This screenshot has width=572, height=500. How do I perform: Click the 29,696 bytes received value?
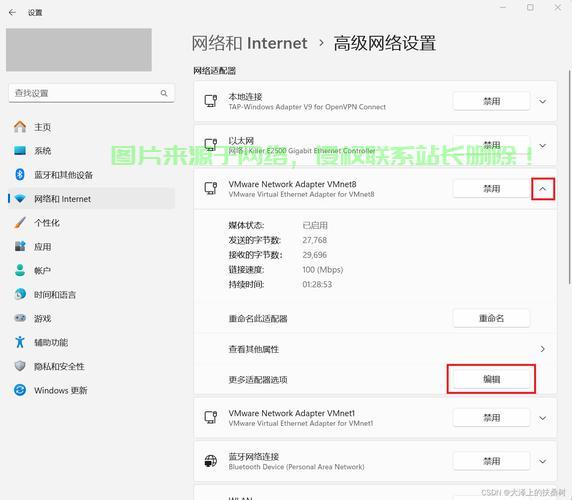[314, 255]
